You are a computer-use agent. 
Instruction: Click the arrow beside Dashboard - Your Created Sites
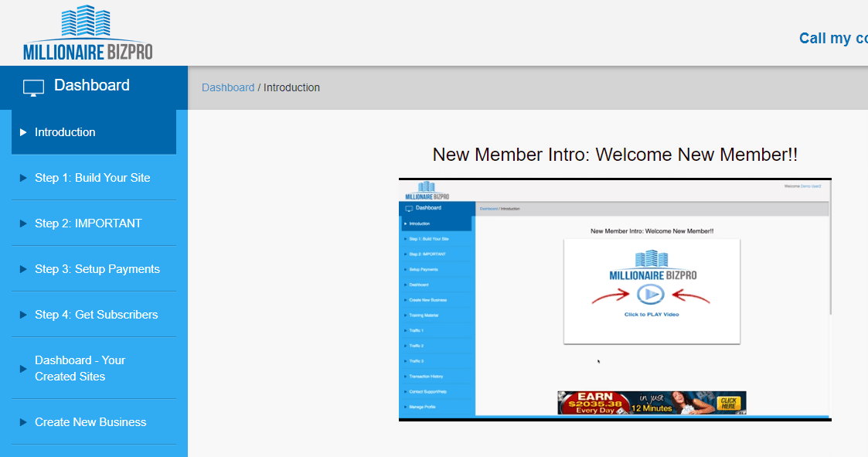23,368
